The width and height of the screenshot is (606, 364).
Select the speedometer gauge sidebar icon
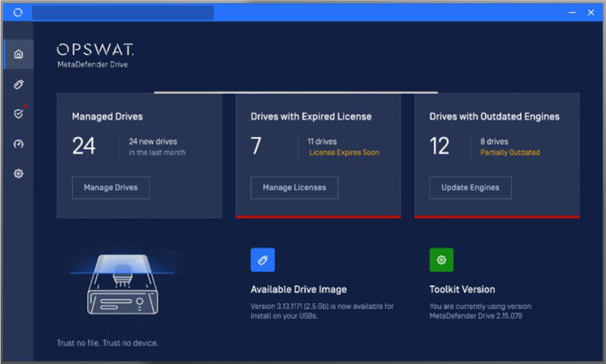click(18, 144)
